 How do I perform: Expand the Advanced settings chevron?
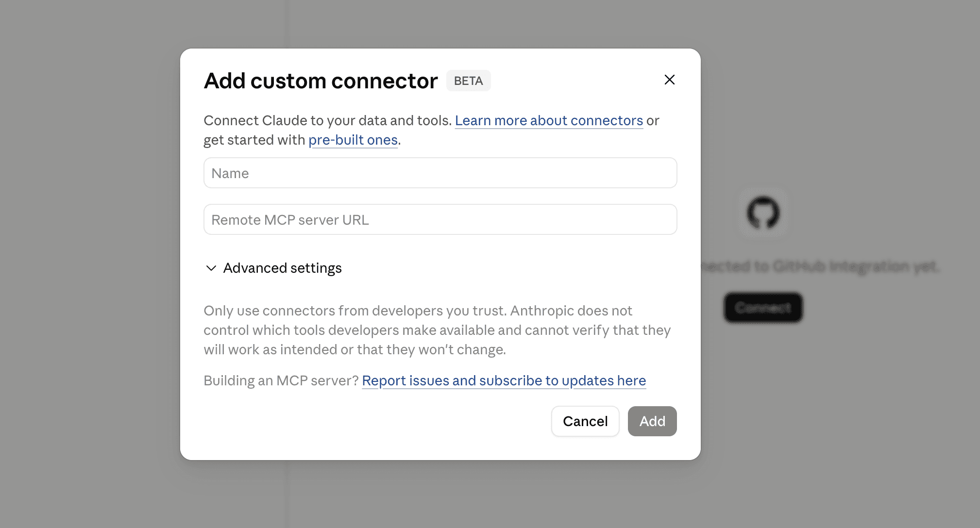click(211, 268)
